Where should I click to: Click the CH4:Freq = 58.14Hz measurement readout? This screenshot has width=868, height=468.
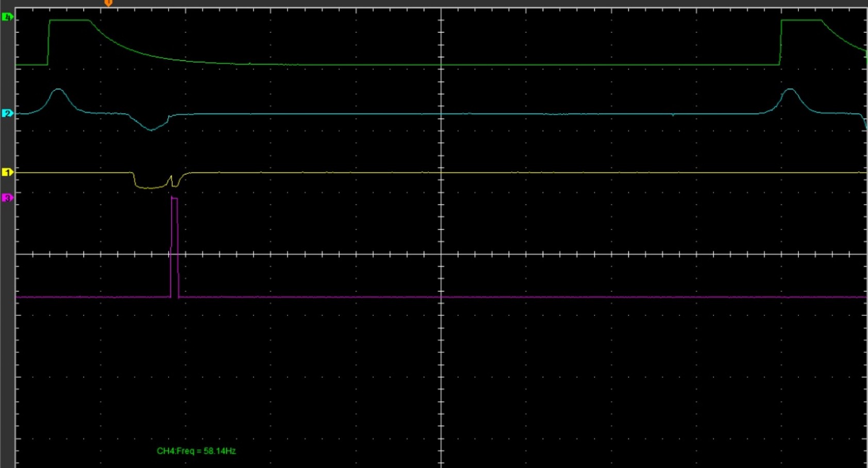(196, 451)
